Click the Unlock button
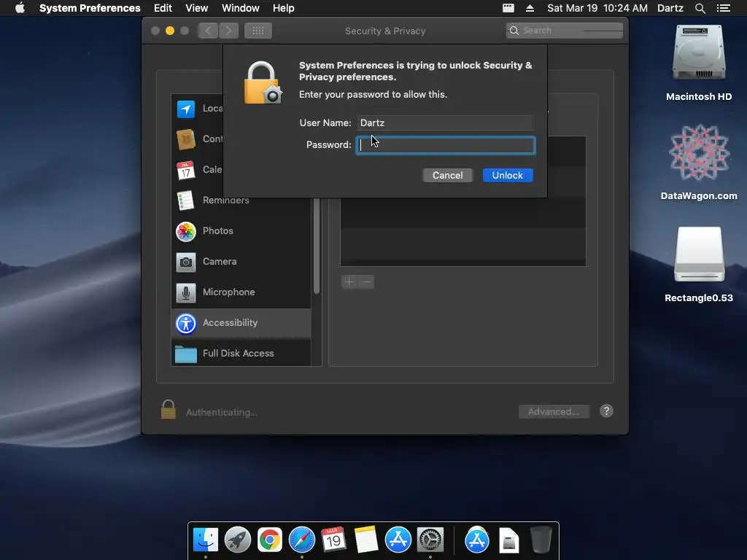The image size is (747, 560). (508, 175)
